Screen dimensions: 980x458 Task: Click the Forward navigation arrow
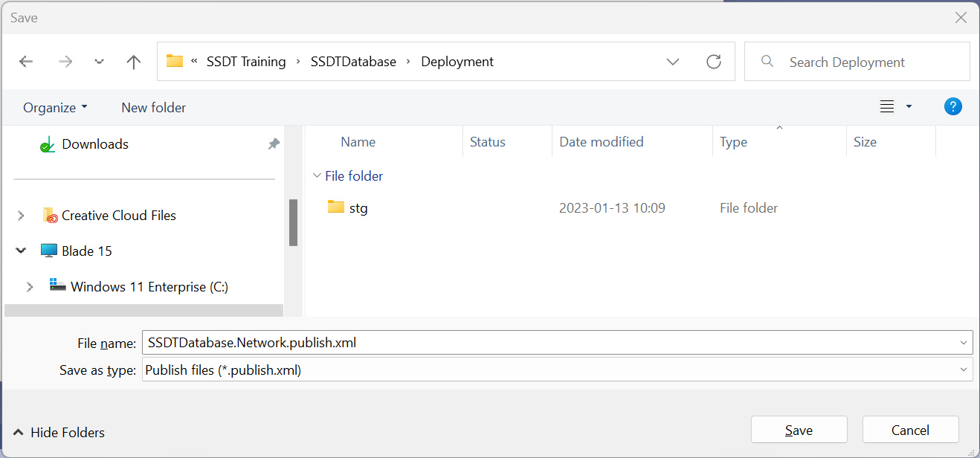[x=65, y=62]
